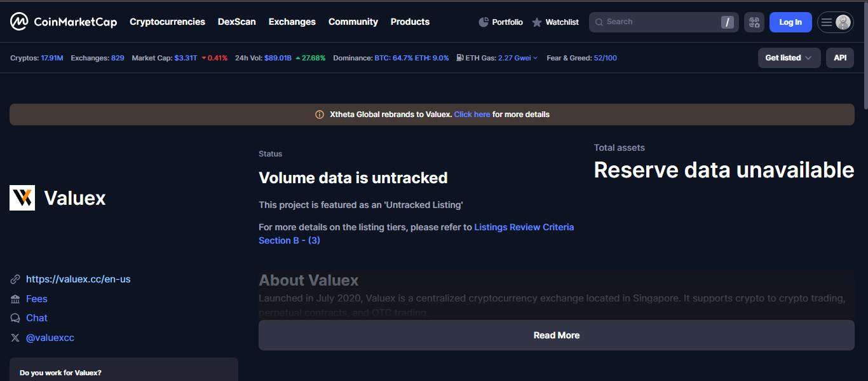Expand the Products navigation menu
The height and width of the screenshot is (381, 868).
tap(410, 22)
